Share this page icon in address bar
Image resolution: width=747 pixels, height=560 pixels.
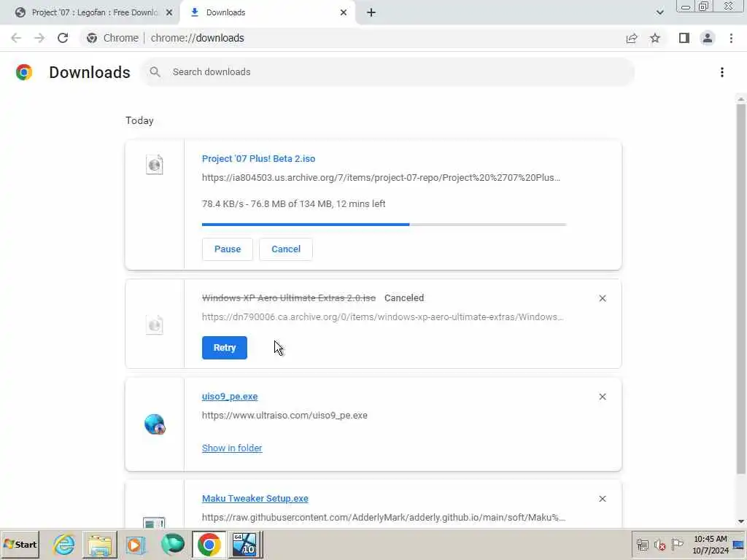click(632, 38)
